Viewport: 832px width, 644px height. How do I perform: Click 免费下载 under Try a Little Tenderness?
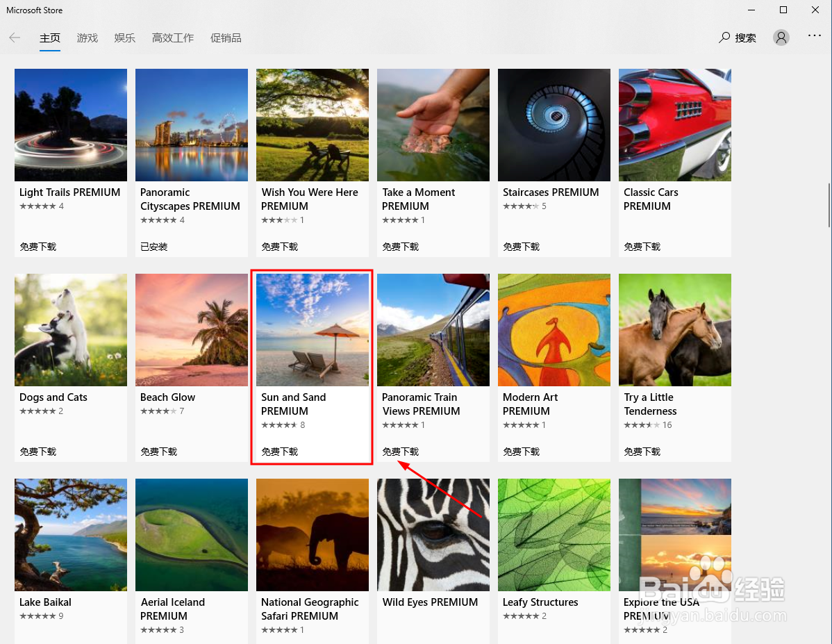pyautogui.click(x=642, y=451)
